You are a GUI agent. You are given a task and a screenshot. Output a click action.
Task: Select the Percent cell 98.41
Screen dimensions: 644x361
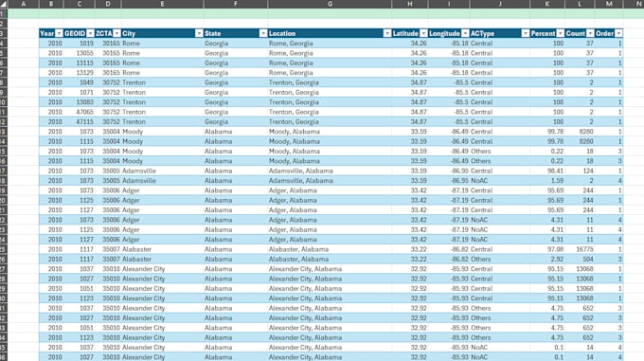(547, 171)
